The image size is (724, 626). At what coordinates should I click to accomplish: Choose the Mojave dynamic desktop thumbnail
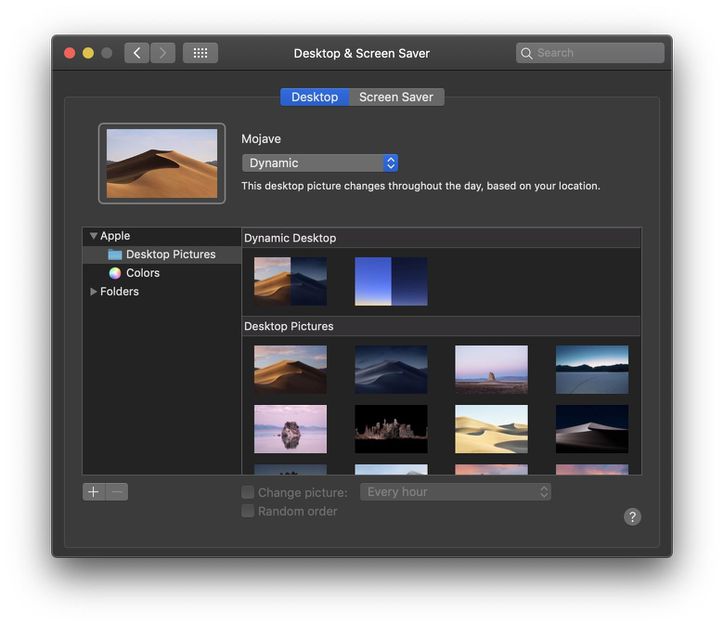tap(290, 281)
